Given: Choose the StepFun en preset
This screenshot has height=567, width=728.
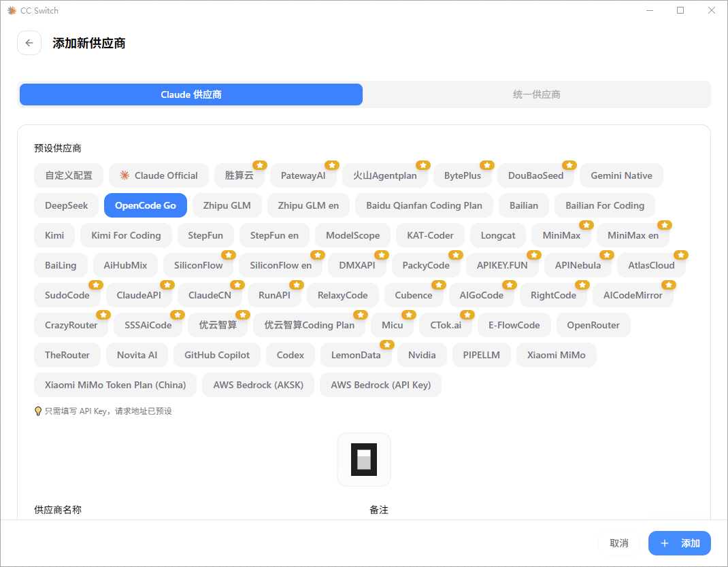Looking at the screenshot, I should [x=274, y=235].
